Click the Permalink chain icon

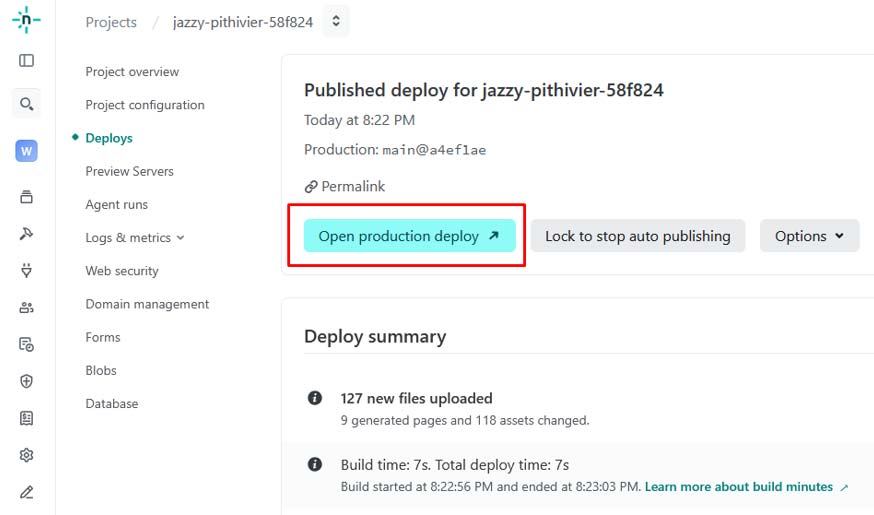click(311, 187)
